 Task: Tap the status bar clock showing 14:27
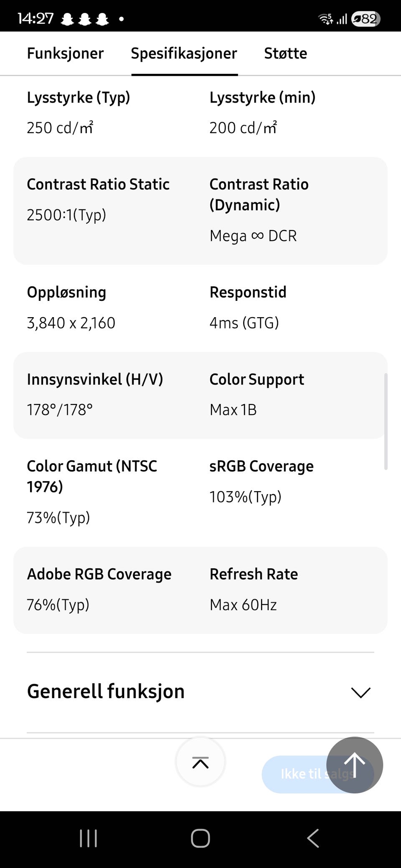[x=36, y=19]
